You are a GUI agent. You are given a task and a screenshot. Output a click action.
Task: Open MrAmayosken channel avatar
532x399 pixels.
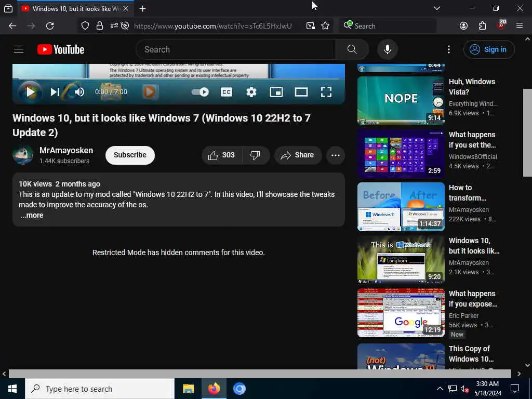(x=23, y=155)
